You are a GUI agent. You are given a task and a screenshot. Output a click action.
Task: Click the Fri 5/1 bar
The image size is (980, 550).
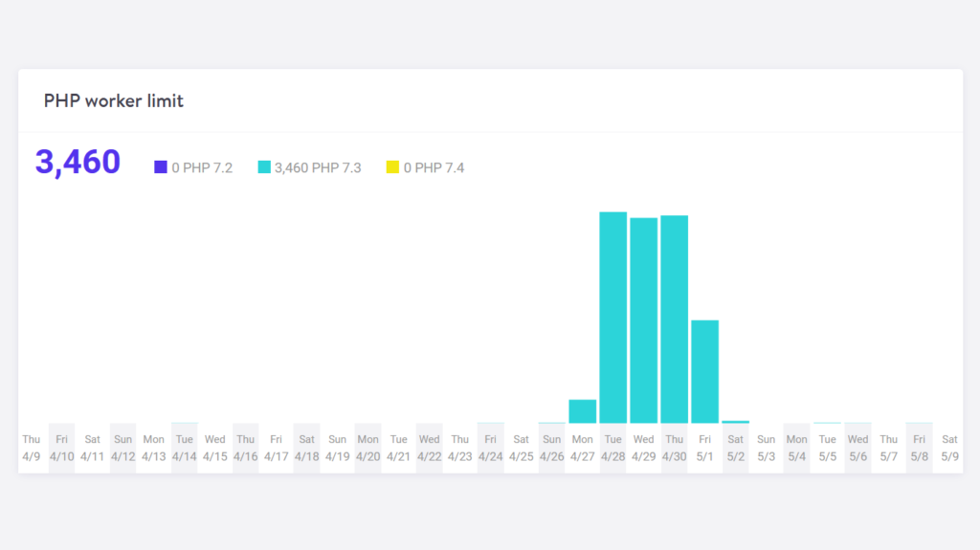pos(704,371)
